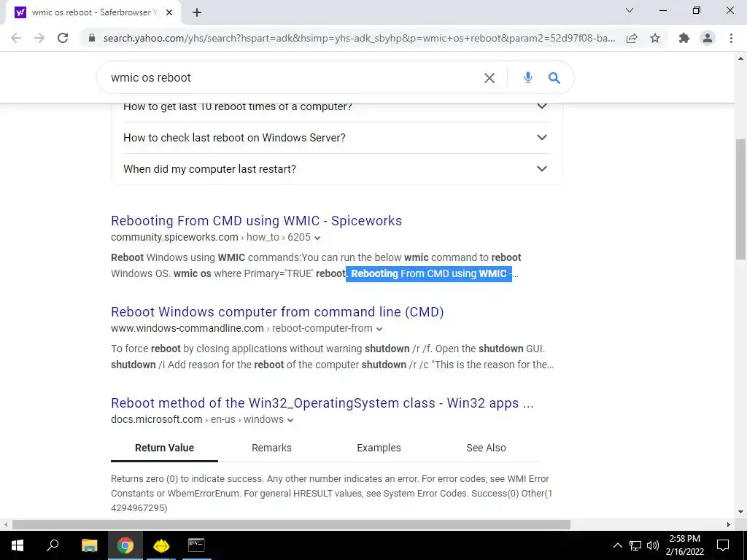This screenshot has height=560, width=747.
Task: Click the horizontal scrollbar left arrow
Action: coord(5,524)
